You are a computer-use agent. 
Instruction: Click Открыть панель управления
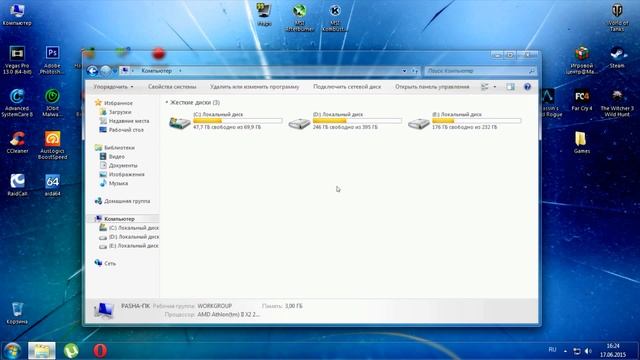pos(432,87)
